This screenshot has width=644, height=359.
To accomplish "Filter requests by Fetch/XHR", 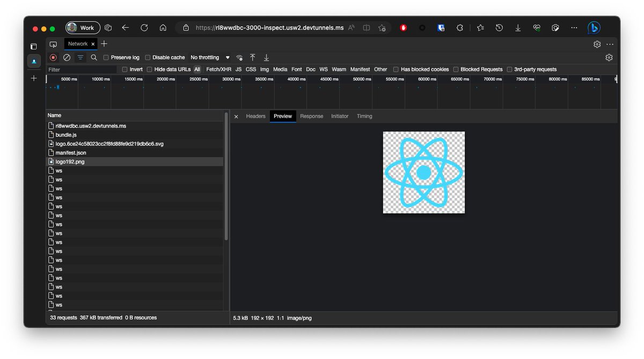I will click(219, 69).
